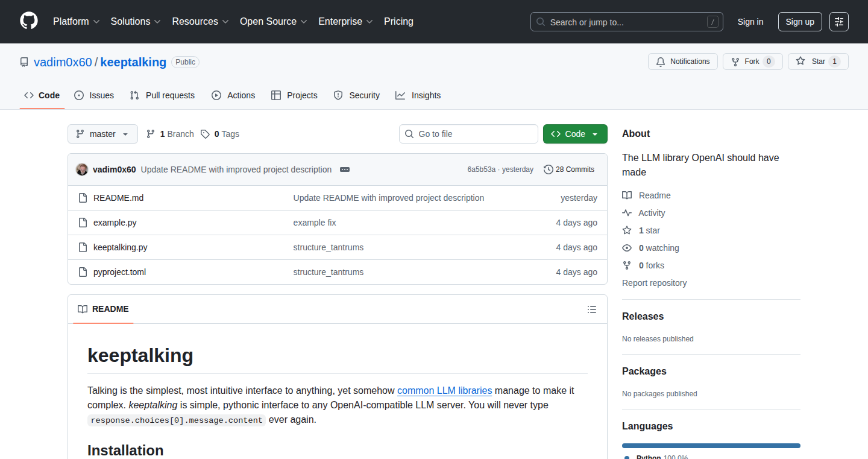The width and height of the screenshot is (868, 459).
Task: Expand the Resources menu
Action: [200, 21]
